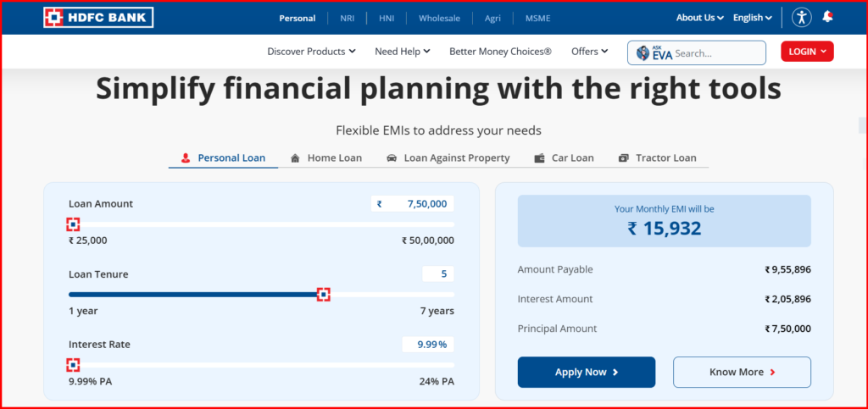Screen dimensions: 868x409
Task: Click the red LOGIN button
Action: pyautogui.click(x=807, y=52)
